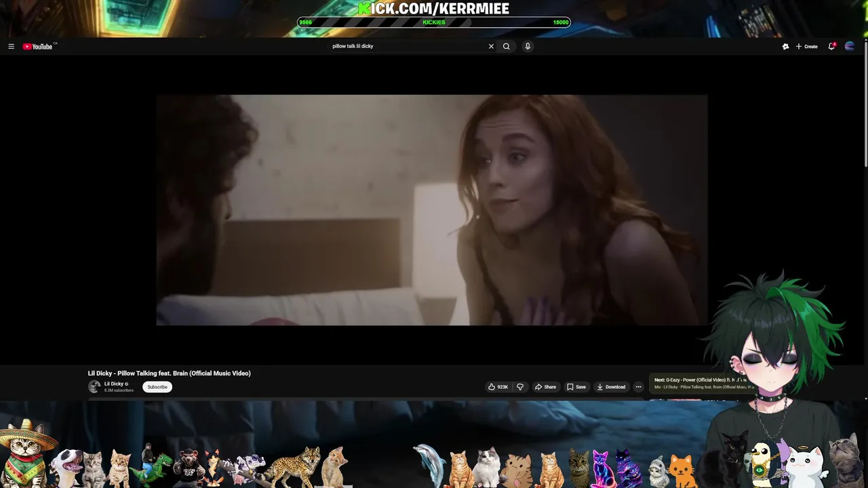
Task: Click the magnifier search button
Action: [x=506, y=46]
